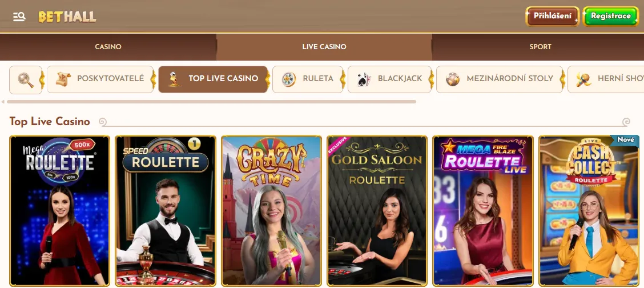Click the scrollbar's left arrow

point(3,102)
